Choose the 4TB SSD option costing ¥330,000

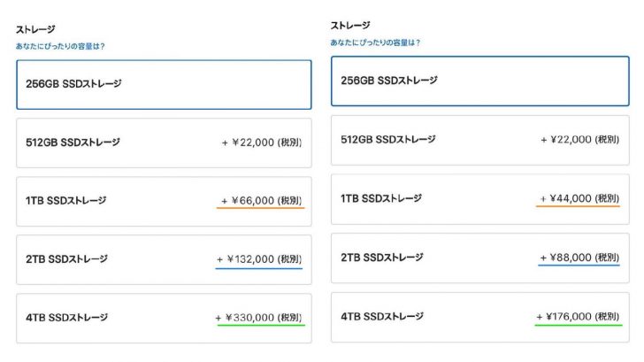click(164, 318)
